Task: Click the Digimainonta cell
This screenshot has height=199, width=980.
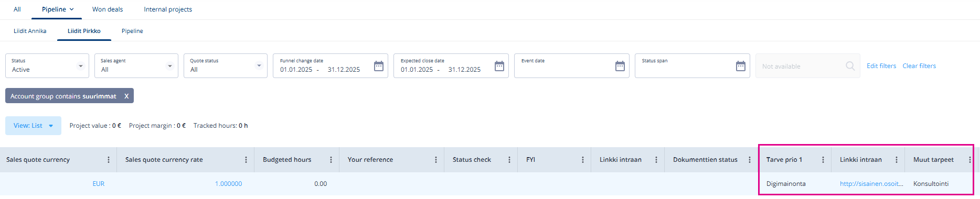Action: pos(786,184)
